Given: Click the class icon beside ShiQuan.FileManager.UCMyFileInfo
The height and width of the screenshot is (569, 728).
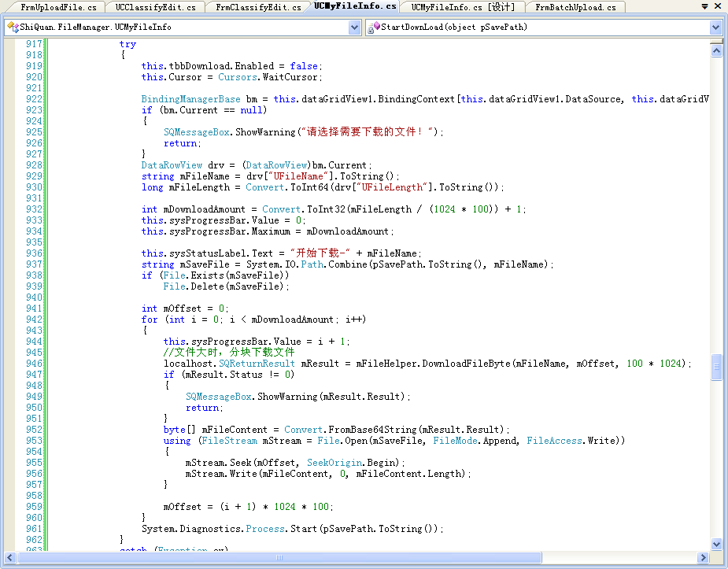Looking at the screenshot, I should [x=13, y=27].
